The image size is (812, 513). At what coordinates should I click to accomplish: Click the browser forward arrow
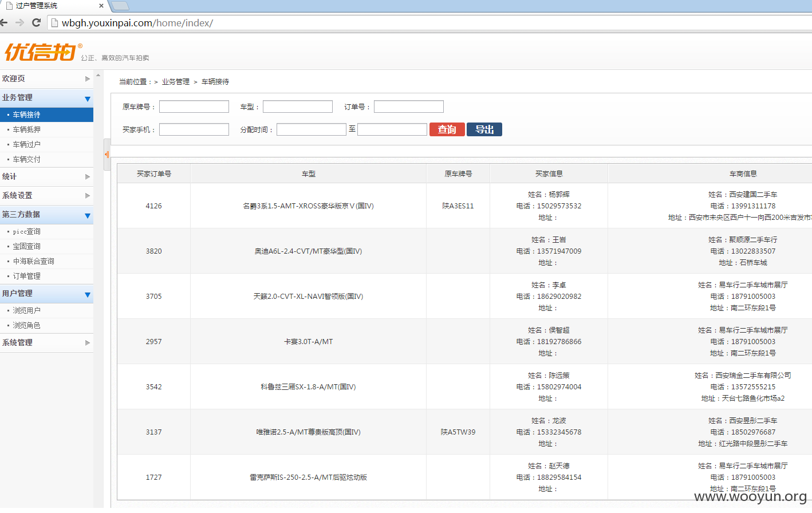pos(19,22)
